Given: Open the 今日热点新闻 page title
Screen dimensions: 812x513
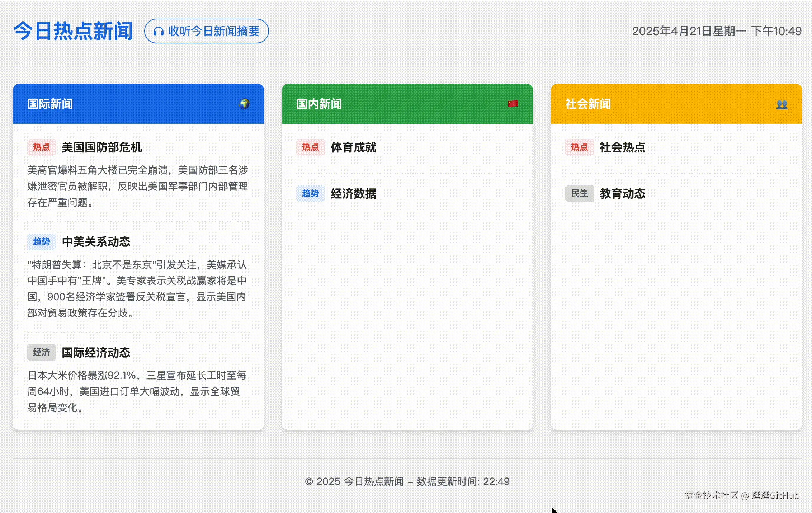Looking at the screenshot, I should pos(73,31).
